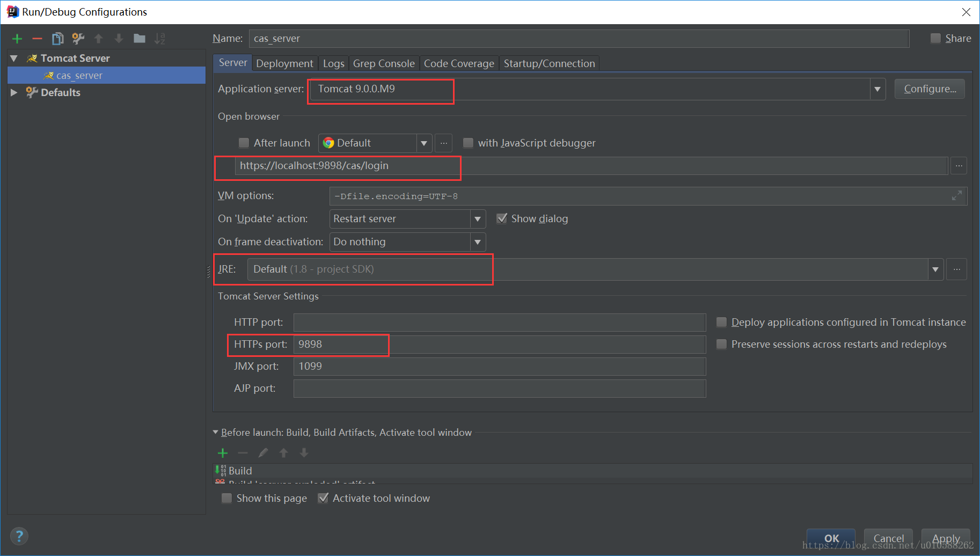Remove the before-launch task

pyautogui.click(x=243, y=453)
